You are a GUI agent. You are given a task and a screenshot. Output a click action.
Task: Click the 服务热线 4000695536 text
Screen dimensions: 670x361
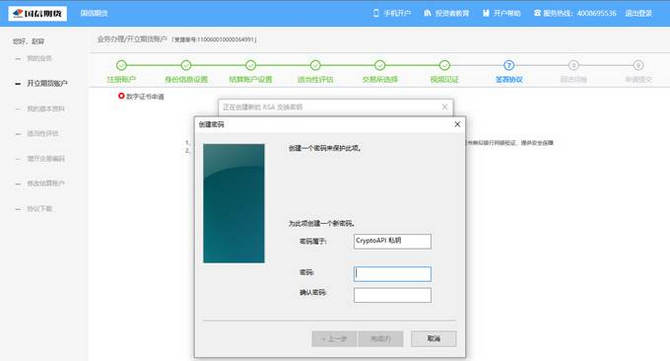[580, 13]
